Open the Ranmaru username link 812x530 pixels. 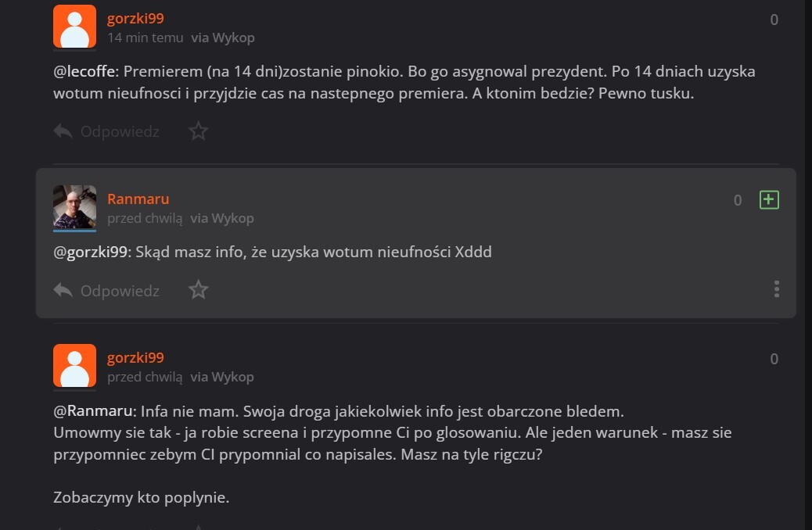(x=138, y=199)
